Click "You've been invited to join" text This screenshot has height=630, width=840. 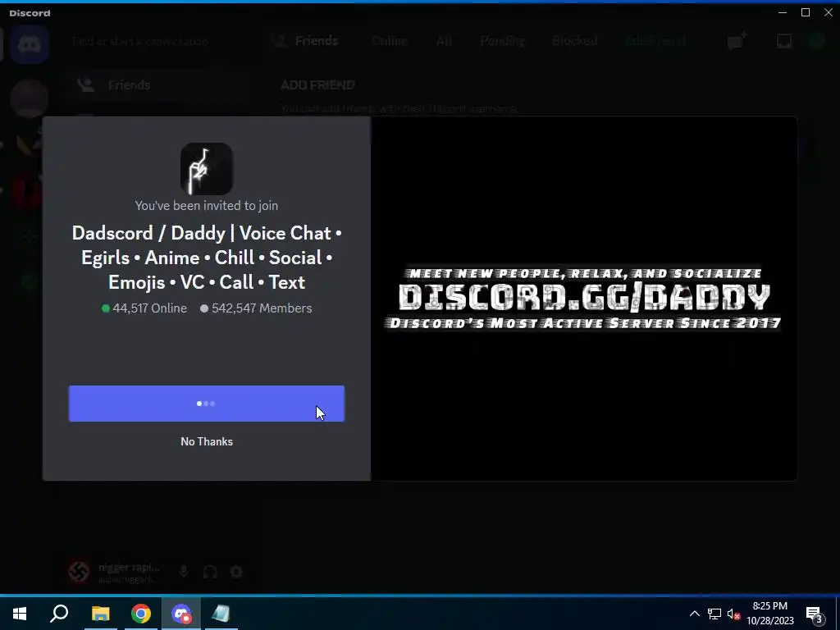tap(206, 206)
